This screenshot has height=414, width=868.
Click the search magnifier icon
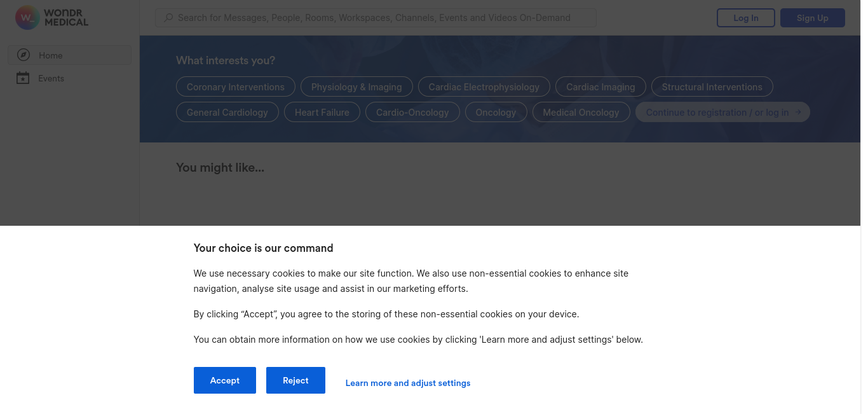168,18
